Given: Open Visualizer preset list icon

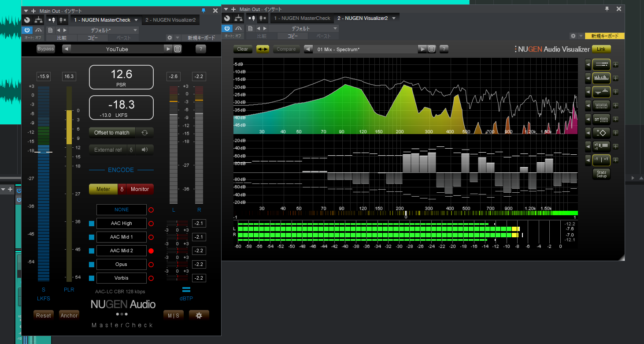Looking at the screenshot, I should click(432, 49).
